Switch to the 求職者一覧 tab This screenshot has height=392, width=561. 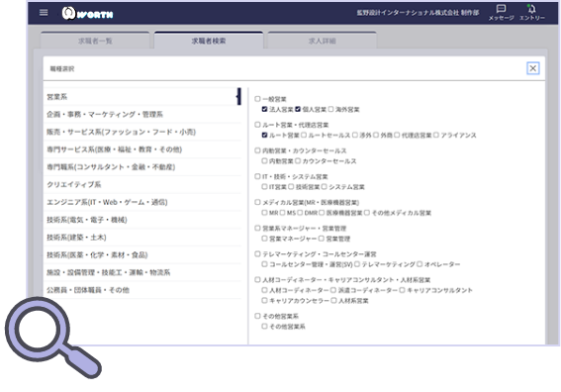(x=95, y=41)
